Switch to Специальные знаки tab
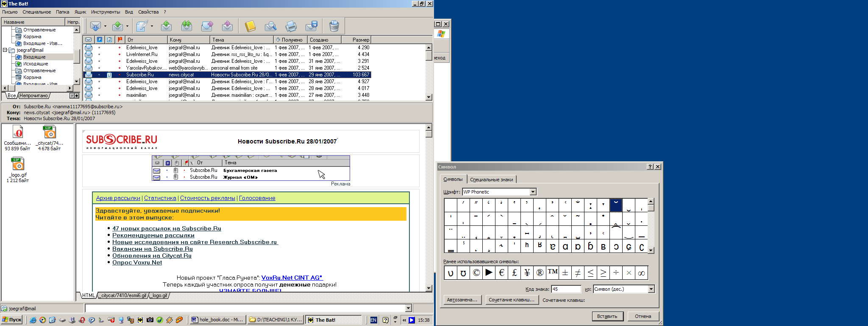868x326 pixels. coord(492,180)
